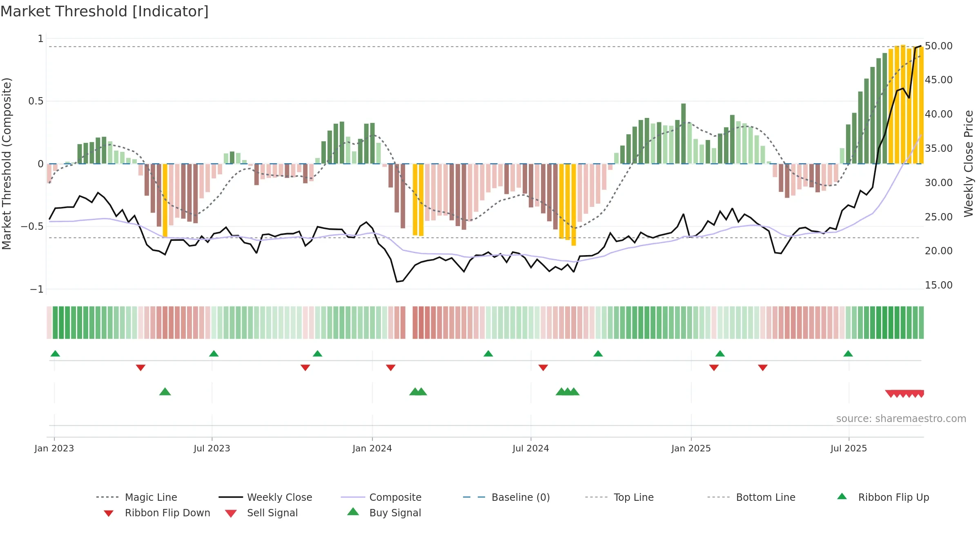Select the ribbon flip up triangle at Jul 2023

(214, 353)
